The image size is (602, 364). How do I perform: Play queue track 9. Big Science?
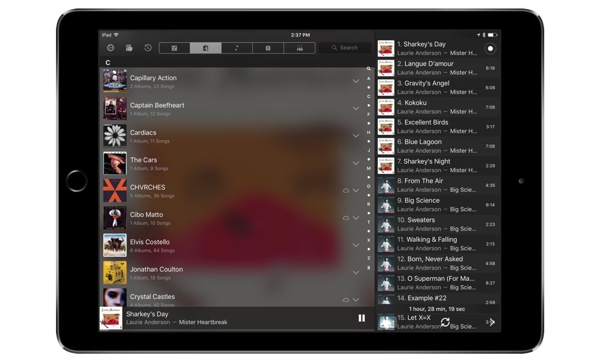(x=438, y=205)
